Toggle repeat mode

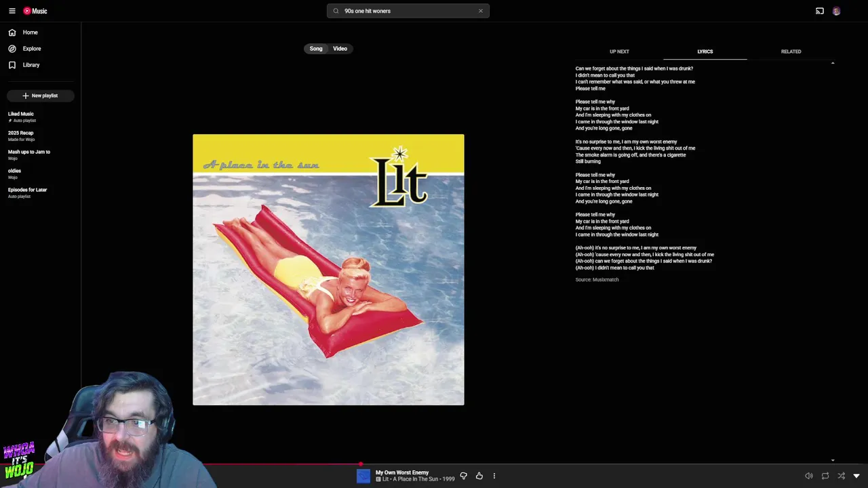click(825, 476)
